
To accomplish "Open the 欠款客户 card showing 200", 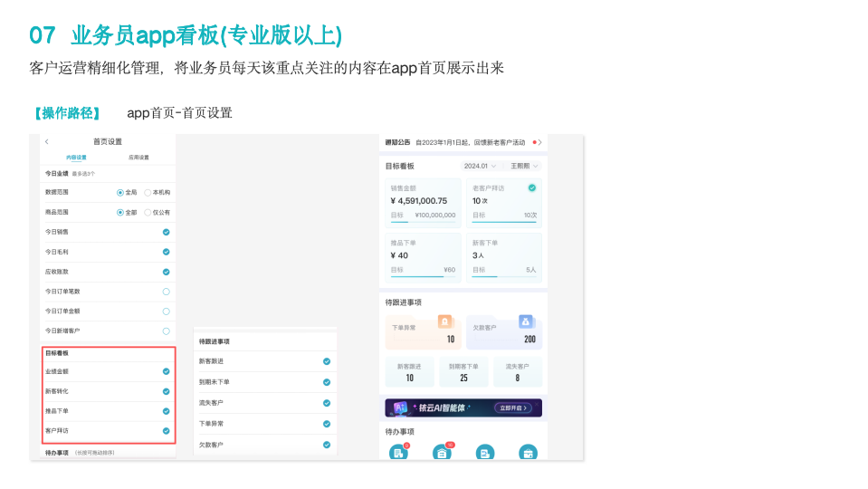I will pos(504,332).
